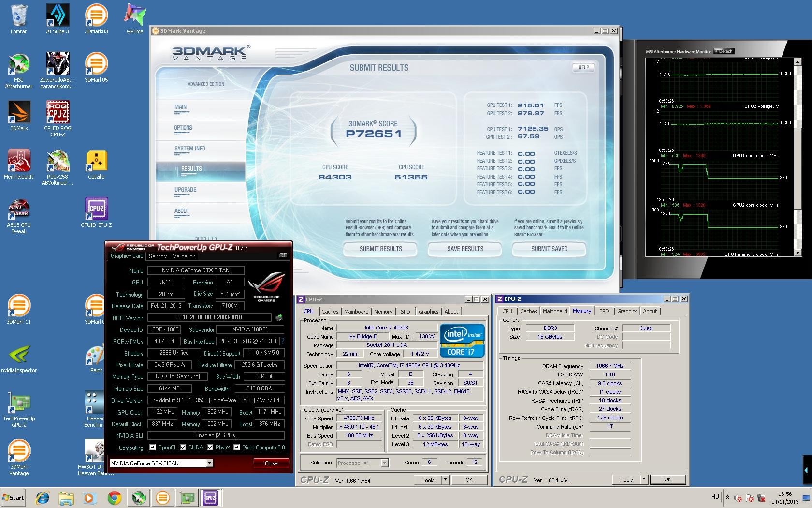Select the nvidiaInspector desktop icon
This screenshot has width=812, height=508.
pos(18,358)
